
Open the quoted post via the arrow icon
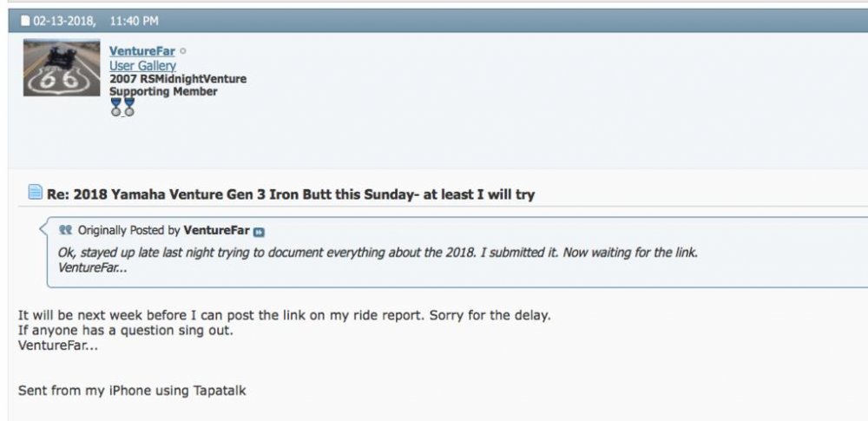pos(258,232)
